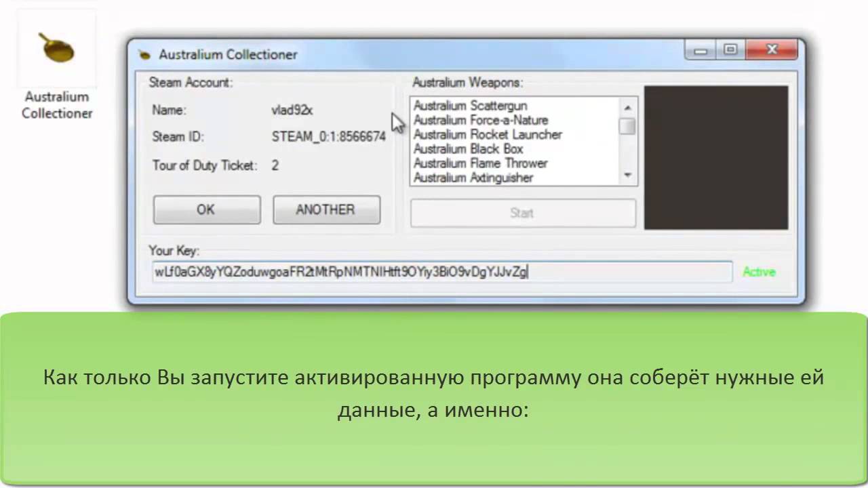Click the Your Key label

click(x=174, y=251)
